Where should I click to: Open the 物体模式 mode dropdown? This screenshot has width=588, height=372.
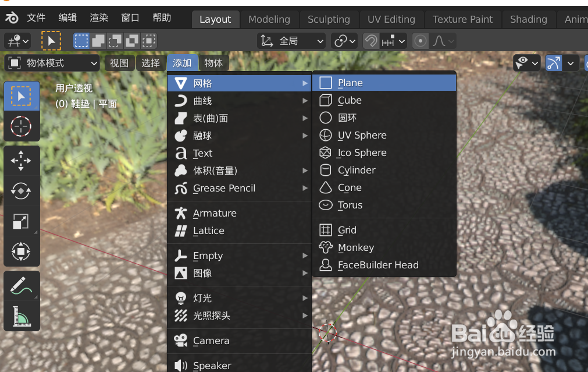click(52, 63)
